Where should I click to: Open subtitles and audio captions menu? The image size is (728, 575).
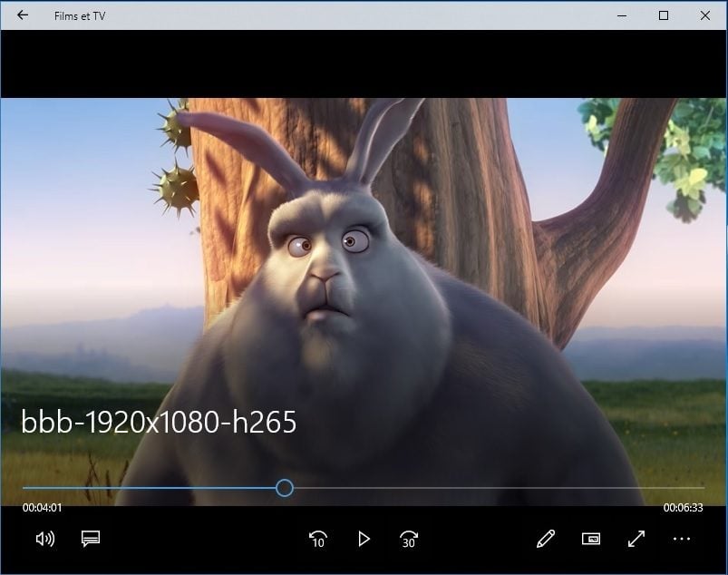[91, 539]
